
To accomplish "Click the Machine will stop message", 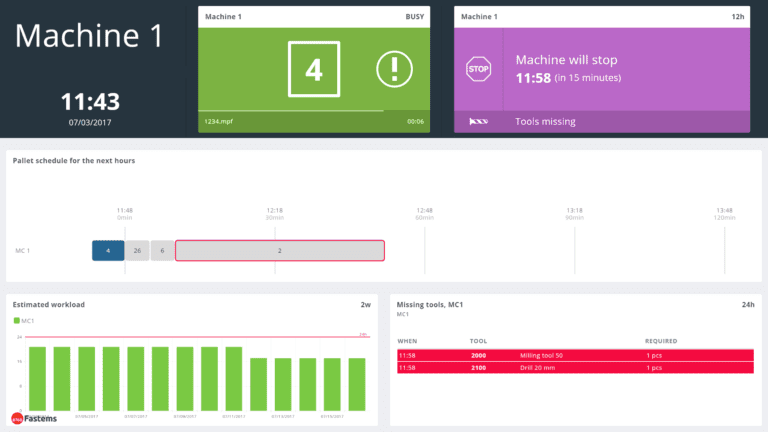I will tap(566, 60).
